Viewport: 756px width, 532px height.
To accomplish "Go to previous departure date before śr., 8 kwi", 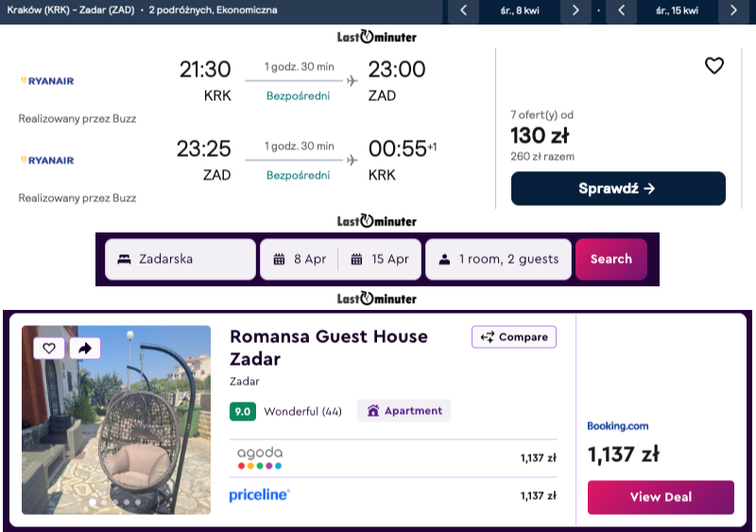I will click(x=463, y=10).
